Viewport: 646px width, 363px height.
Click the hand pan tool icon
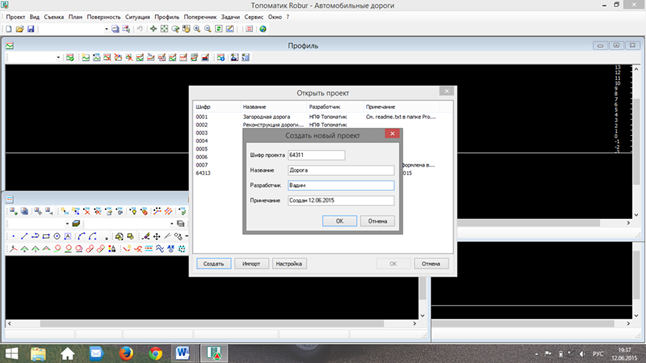pyautogui.click(x=186, y=29)
